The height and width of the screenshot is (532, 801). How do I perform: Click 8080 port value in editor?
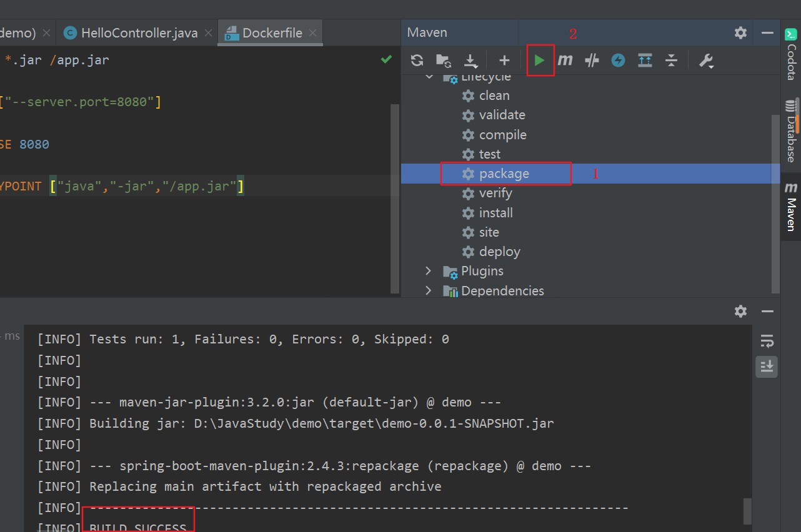point(34,144)
